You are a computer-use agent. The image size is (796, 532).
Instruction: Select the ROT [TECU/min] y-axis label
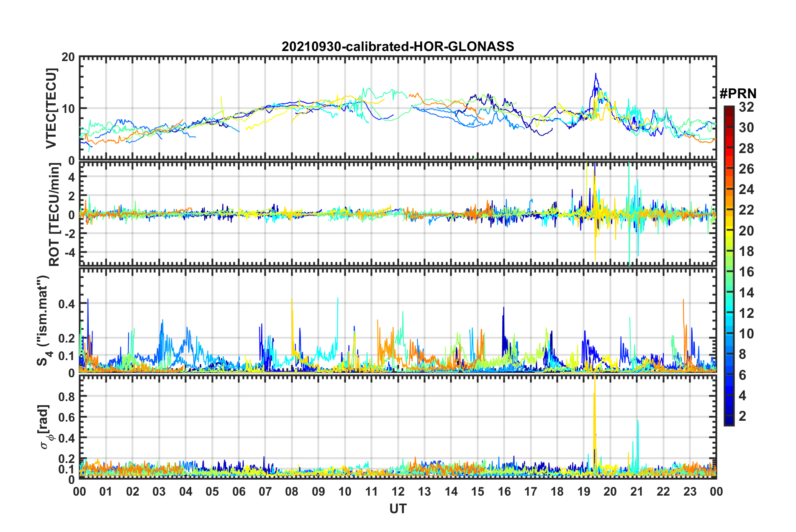(x=54, y=215)
